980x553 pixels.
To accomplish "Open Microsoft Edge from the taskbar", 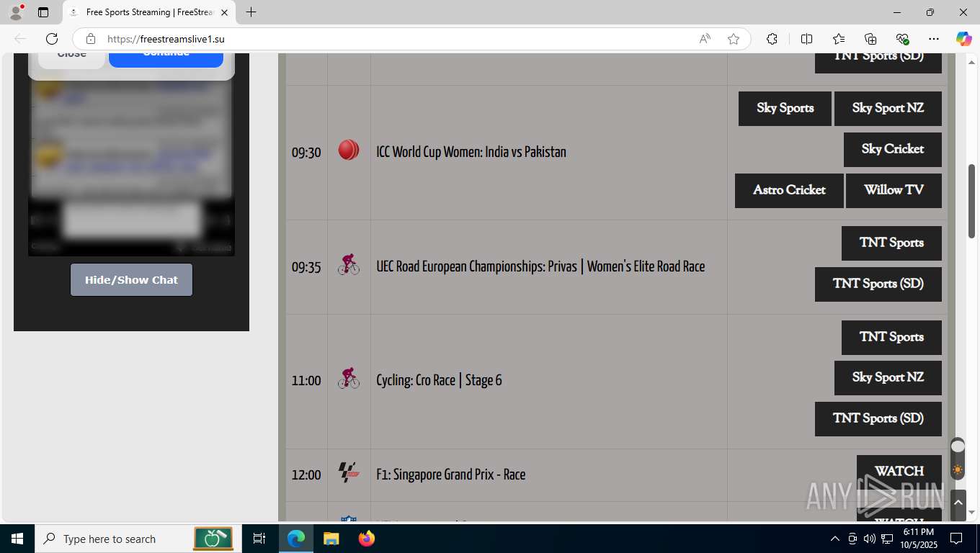I will 296,539.
